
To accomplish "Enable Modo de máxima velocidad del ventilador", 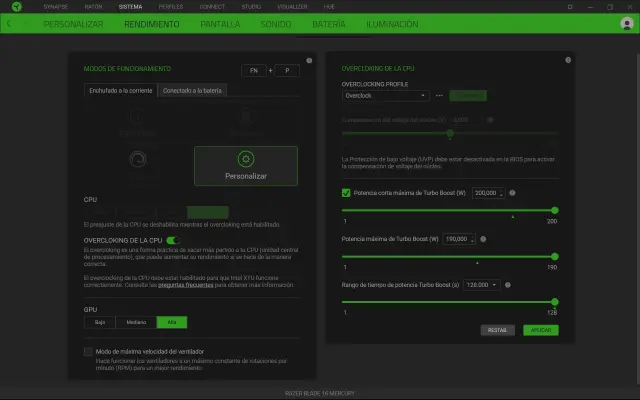I will click(x=89, y=352).
